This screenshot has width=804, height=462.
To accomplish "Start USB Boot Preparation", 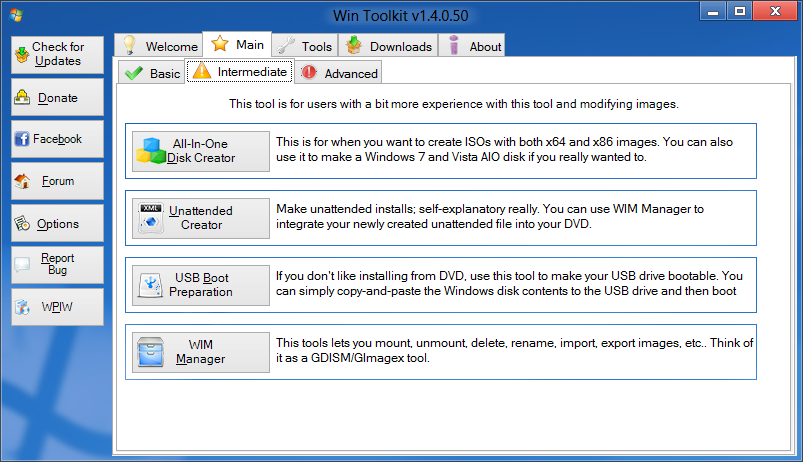I will click(x=201, y=285).
